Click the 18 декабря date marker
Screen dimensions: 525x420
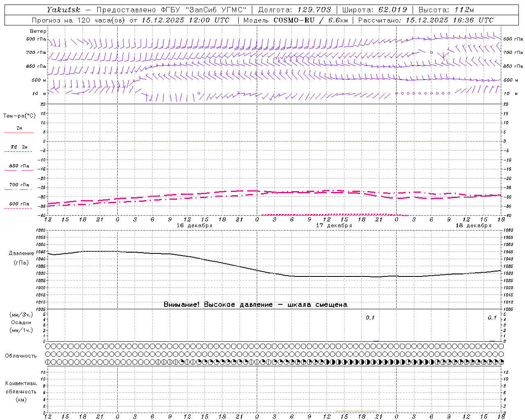(x=473, y=226)
